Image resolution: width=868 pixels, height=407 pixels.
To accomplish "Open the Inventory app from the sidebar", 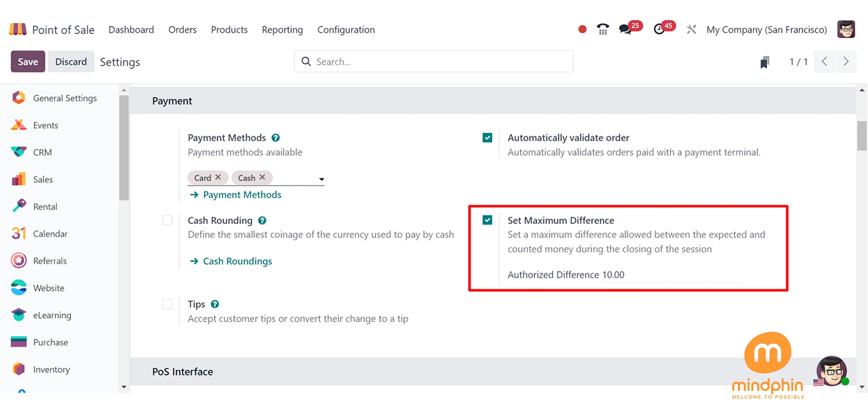I will 51,370.
